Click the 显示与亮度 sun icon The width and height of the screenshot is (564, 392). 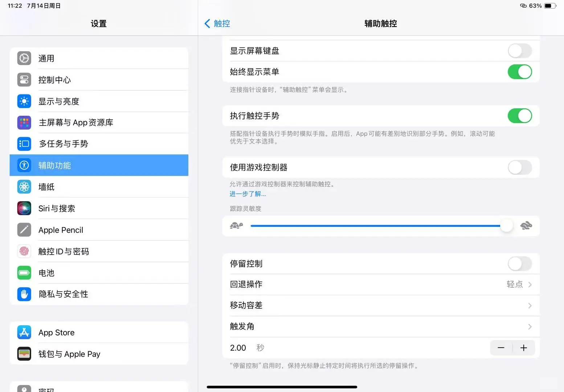point(24,101)
